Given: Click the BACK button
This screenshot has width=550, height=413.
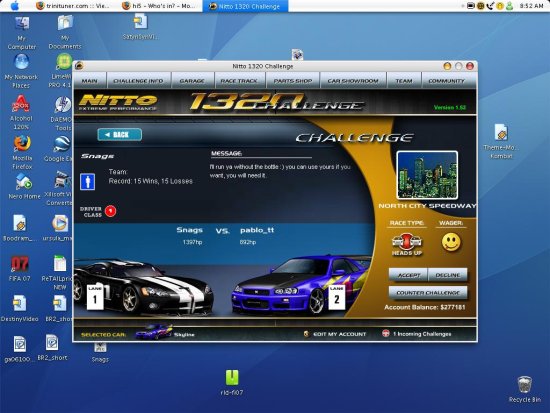Looking at the screenshot, I should click(x=120, y=134).
